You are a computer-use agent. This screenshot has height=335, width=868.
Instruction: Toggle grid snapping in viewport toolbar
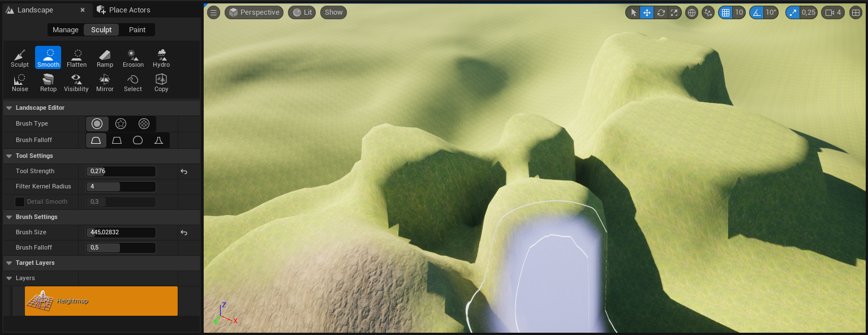(725, 12)
